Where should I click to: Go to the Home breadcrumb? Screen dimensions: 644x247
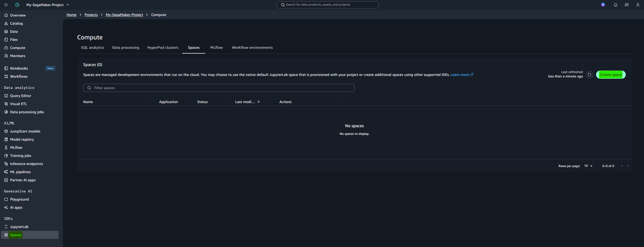point(71,15)
